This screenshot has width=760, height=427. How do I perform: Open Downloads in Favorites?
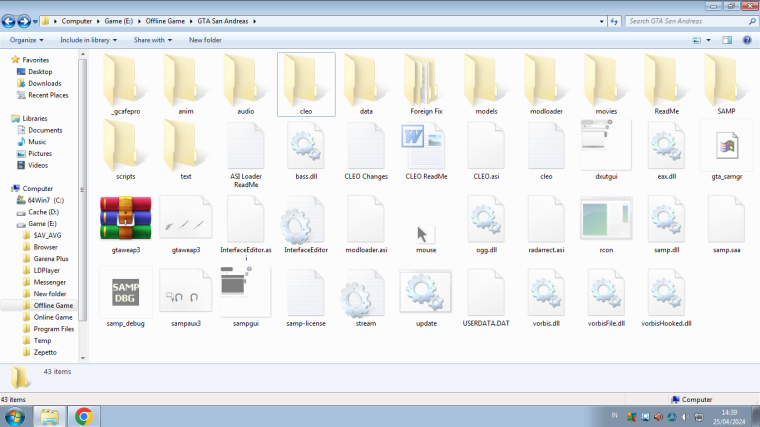(x=45, y=83)
